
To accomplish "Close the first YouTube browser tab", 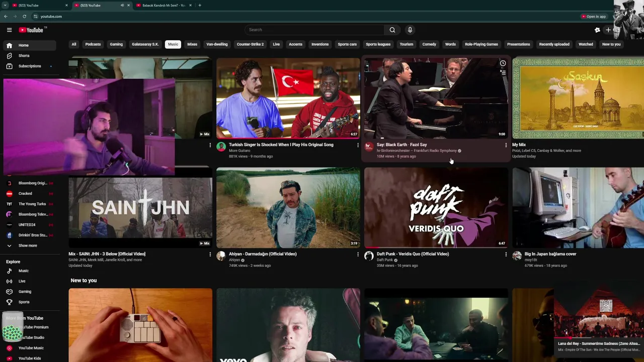I will (x=66, y=5).
